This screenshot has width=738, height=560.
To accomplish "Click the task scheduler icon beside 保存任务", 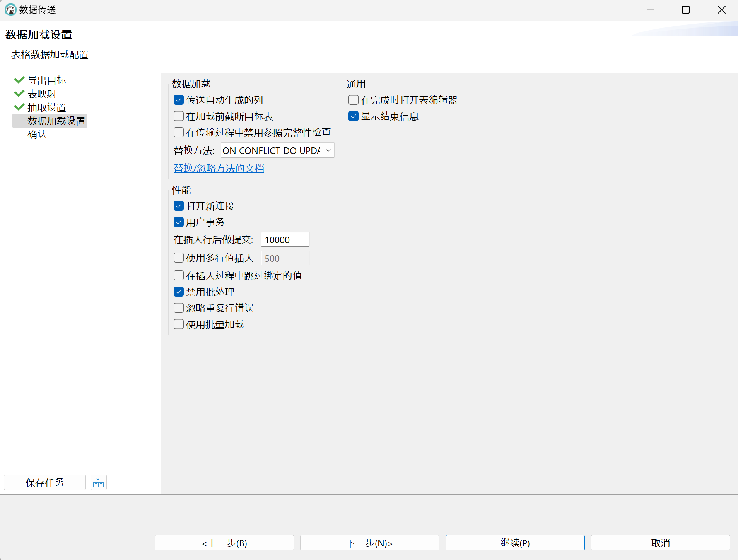I will pos(98,482).
